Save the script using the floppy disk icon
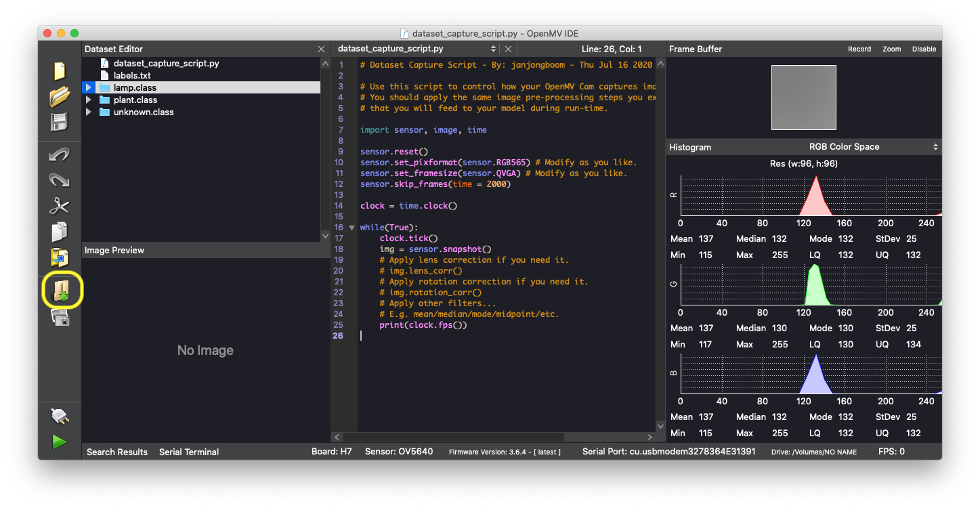The image size is (980, 510). 60,123
